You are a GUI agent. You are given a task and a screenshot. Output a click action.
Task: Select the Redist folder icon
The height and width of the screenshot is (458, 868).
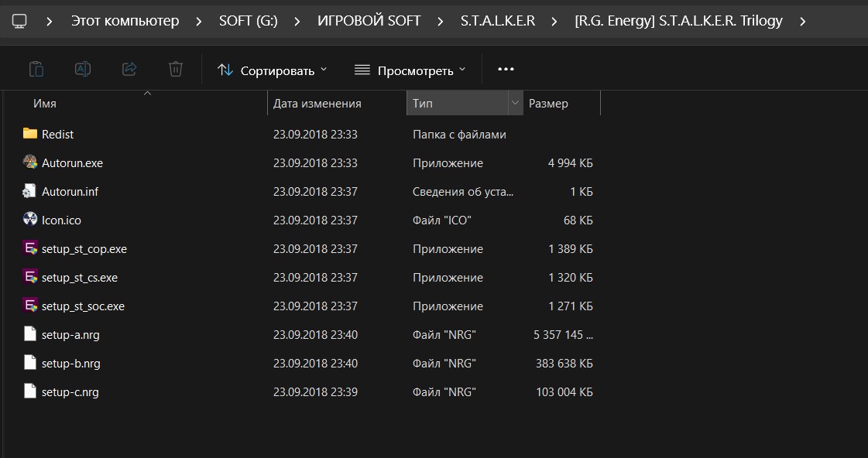click(30, 133)
